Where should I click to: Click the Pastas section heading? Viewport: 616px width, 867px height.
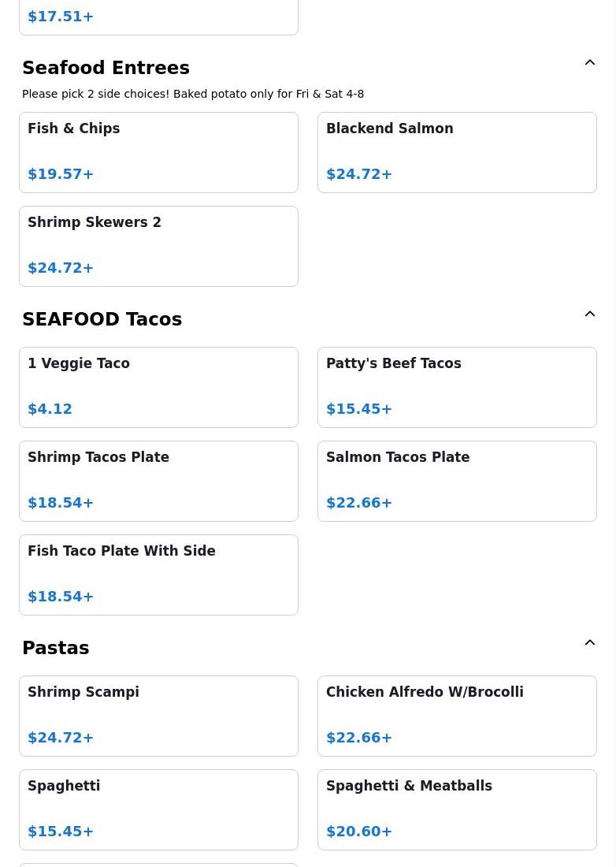(x=55, y=648)
